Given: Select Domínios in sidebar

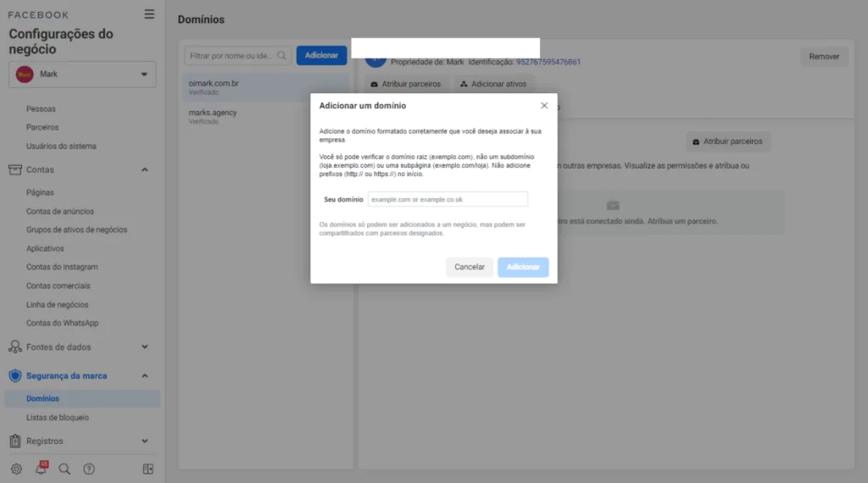Looking at the screenshot, I should (82, 398).
